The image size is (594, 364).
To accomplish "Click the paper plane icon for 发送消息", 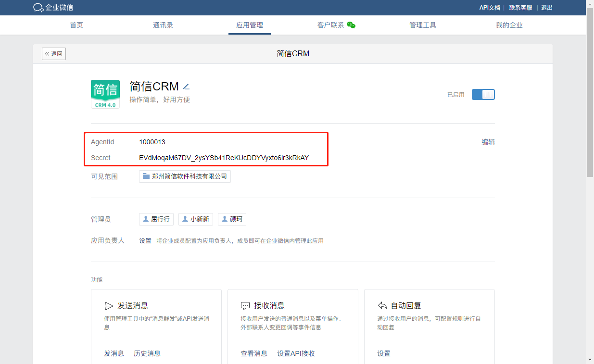I will [109, 306].
